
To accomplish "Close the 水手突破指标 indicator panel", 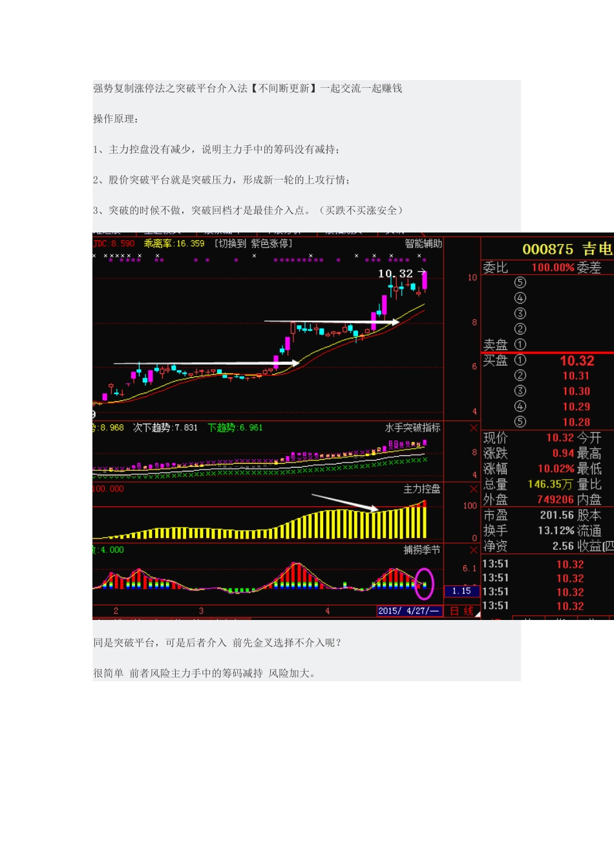I will point(473,428).
